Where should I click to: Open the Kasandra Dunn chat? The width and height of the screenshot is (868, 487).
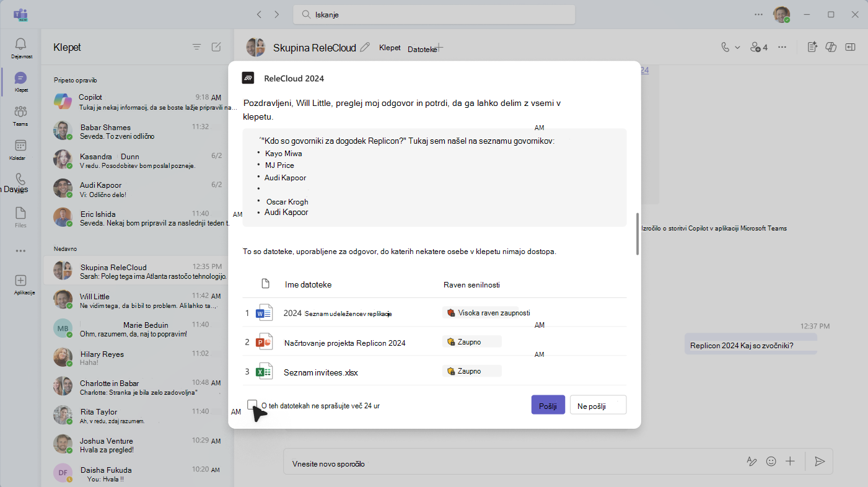point(138,160)
